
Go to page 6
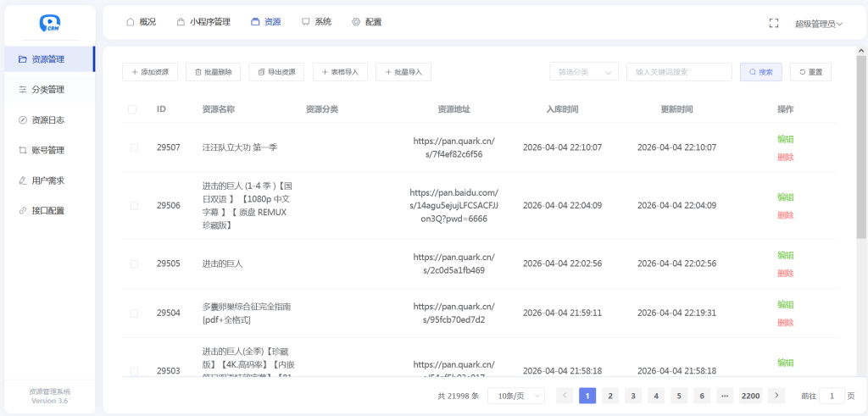701,396
